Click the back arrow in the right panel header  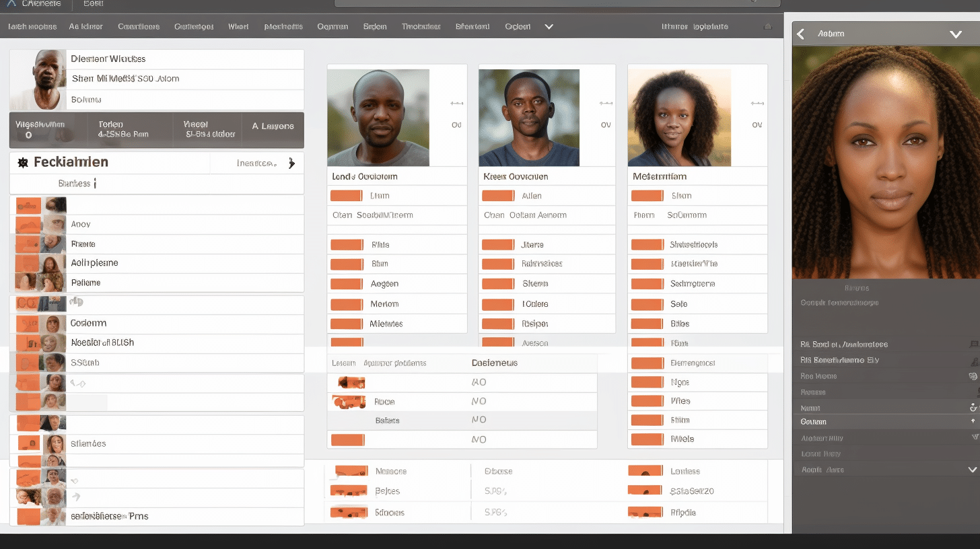coord(800,34)
